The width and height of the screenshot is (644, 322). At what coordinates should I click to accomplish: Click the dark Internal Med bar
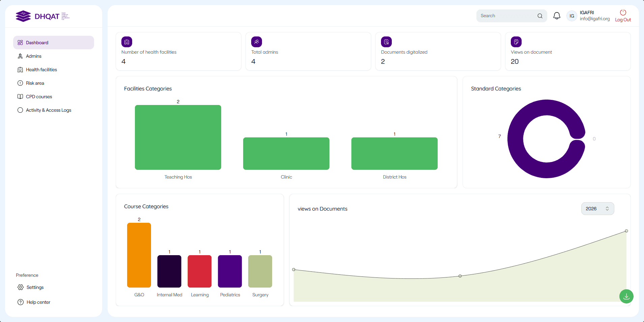[169, 271]
